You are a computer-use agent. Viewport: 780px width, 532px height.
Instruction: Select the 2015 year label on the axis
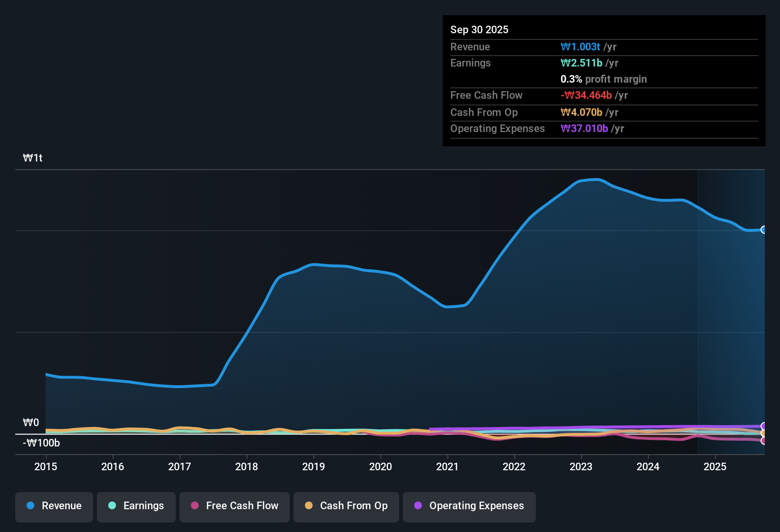tap(46, 467)
